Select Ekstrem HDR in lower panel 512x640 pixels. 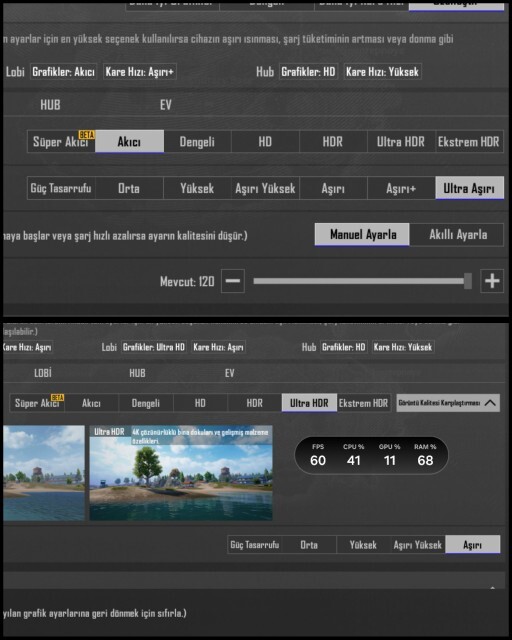click(x=363, y=403)
